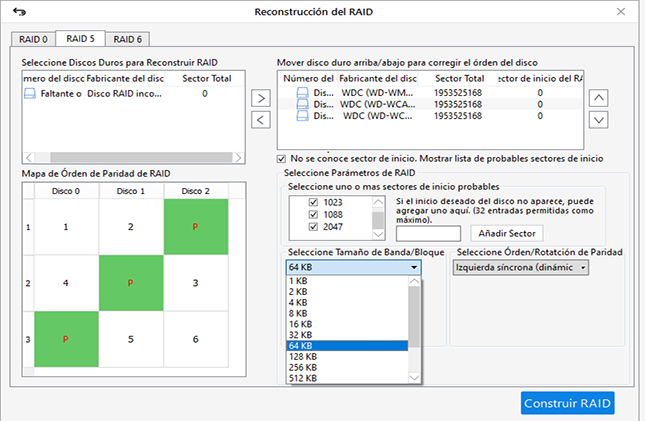This screenshot has height=421, width=645.
Task: Choose 2 KB block size
Action: (x=347, y=291)
